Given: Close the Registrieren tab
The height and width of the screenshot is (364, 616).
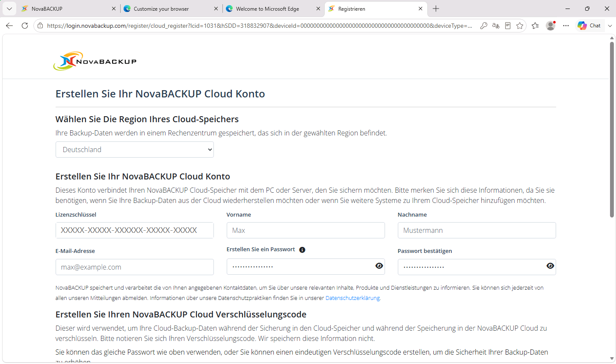Looking at the screenshot, I should (x=421, y=9).
